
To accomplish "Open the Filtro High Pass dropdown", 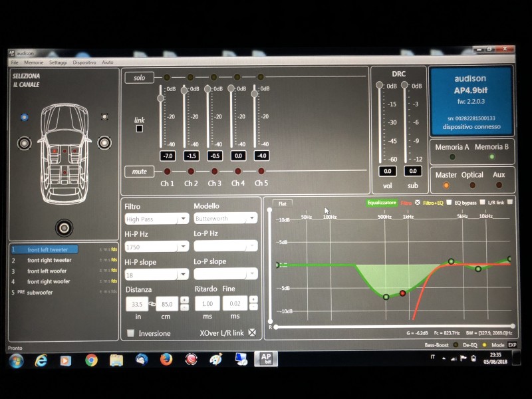I will 157,219.
